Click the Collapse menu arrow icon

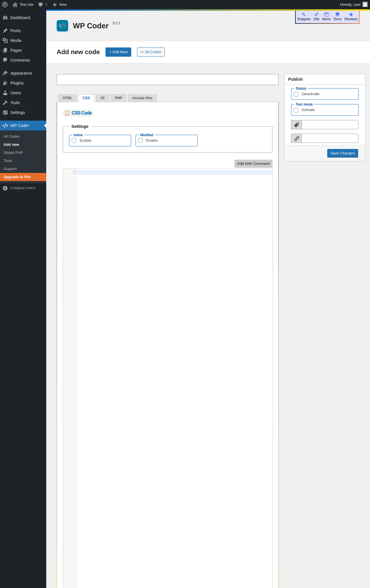click(x=5, y=188)
